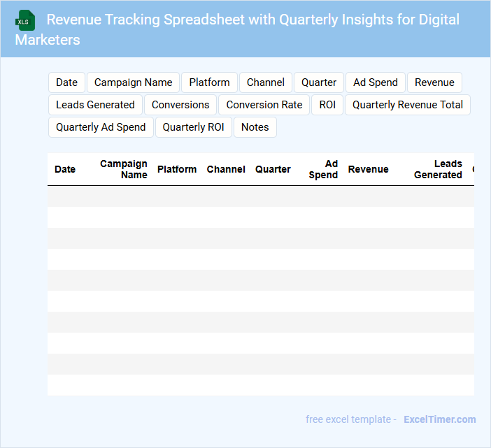Click the Quarterly Ad Spend tag
The height and width of the screenshot is (448, 491).
(x=101, y=127)
